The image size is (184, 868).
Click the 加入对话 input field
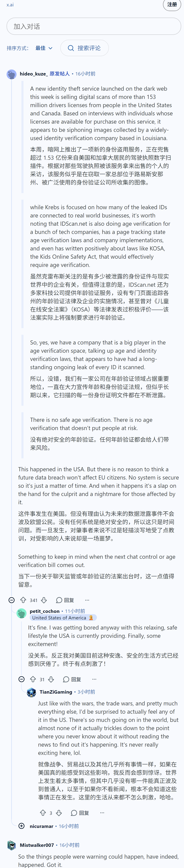click(94, 26)
